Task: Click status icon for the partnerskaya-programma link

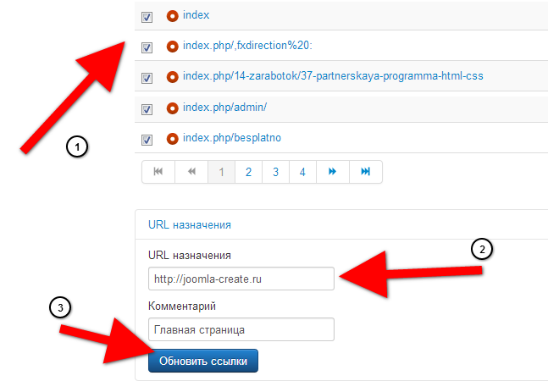Action: pos(173,77)
